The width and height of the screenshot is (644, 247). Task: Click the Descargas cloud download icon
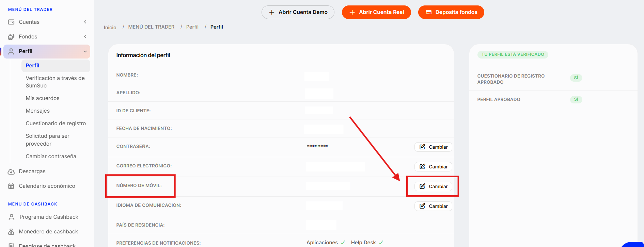click(x=11, y=171)
